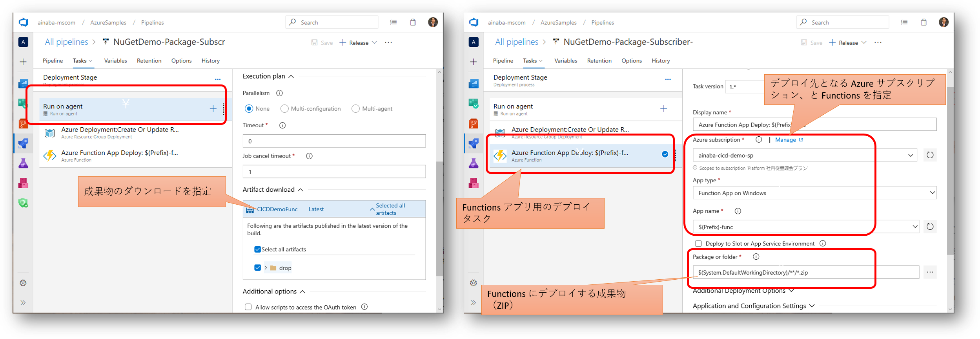The width and height of the screenshot is (980, 339).
Task: Open Azure DevOps home logo in right window
Action: [474, 22]
